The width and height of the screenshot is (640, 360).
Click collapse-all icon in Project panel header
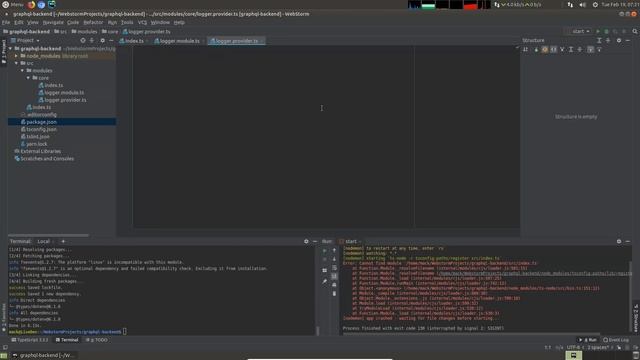(x=91, y=40)
